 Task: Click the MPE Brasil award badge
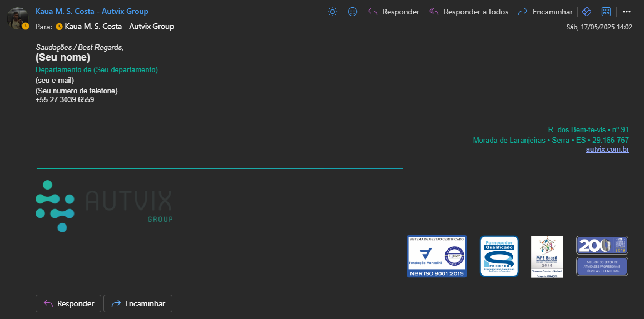[x=547, y=257]
